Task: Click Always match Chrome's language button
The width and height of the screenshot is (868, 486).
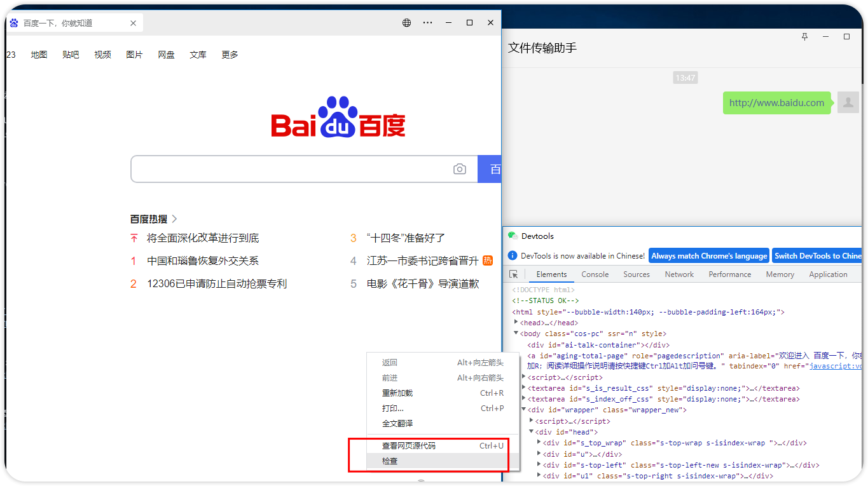Action: pos(709,256)
